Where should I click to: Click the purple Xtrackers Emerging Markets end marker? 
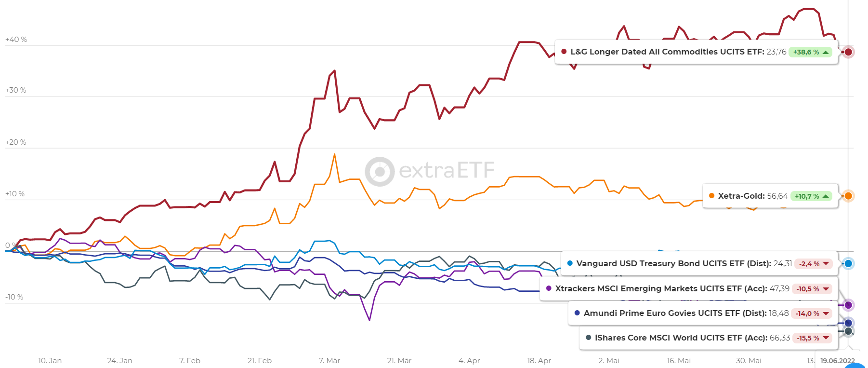coord(848,305)
